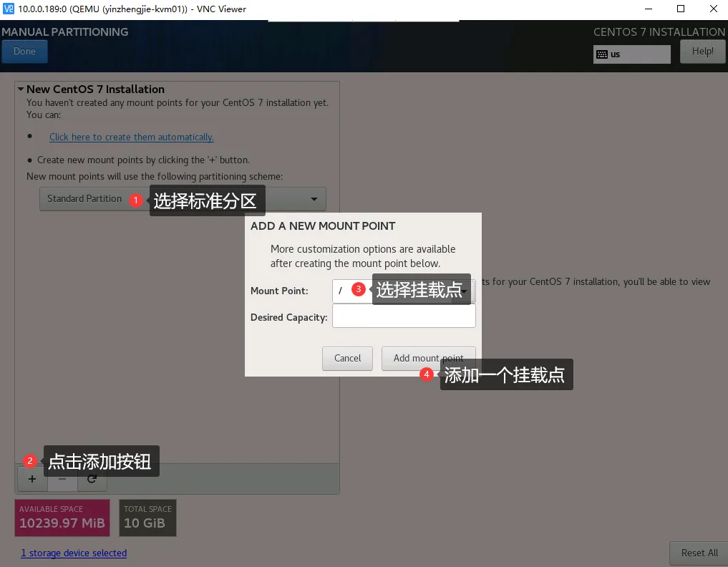Click the AVAILABLE SPACE 10239.97 MiB box

coord(62,518)
